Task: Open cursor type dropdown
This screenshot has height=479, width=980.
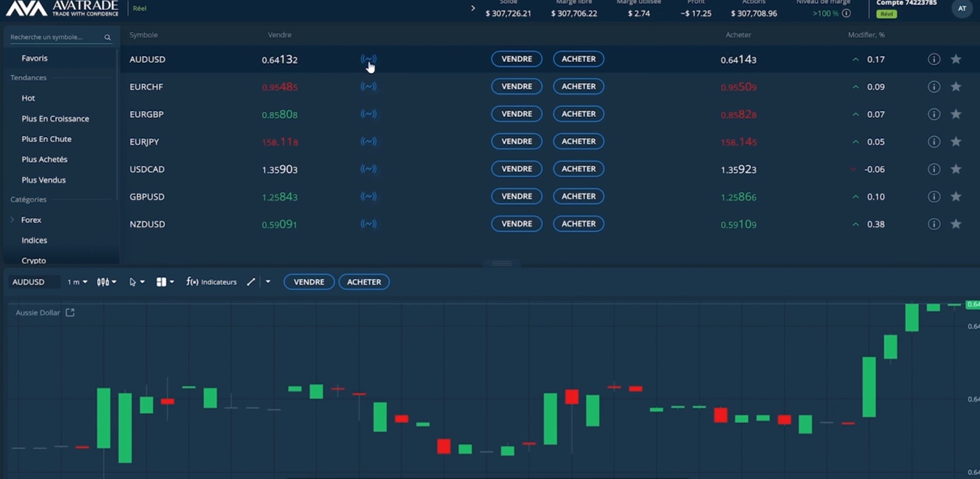Action: 137,282
